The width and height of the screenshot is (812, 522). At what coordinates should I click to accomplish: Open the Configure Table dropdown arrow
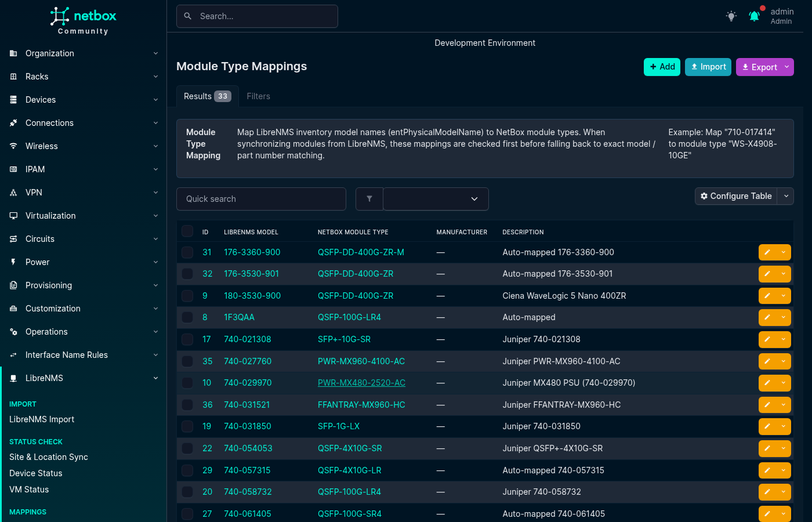[786, 196]
